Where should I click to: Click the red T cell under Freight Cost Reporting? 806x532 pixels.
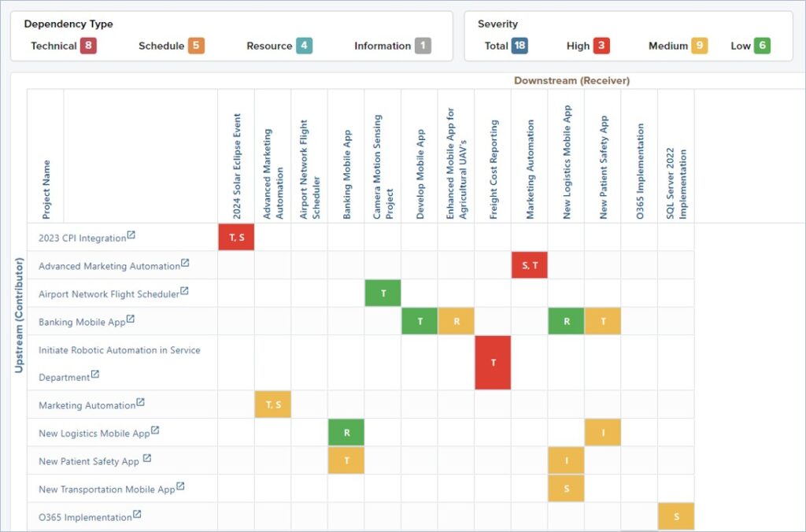pyautogui.click(x=493, y=362)
